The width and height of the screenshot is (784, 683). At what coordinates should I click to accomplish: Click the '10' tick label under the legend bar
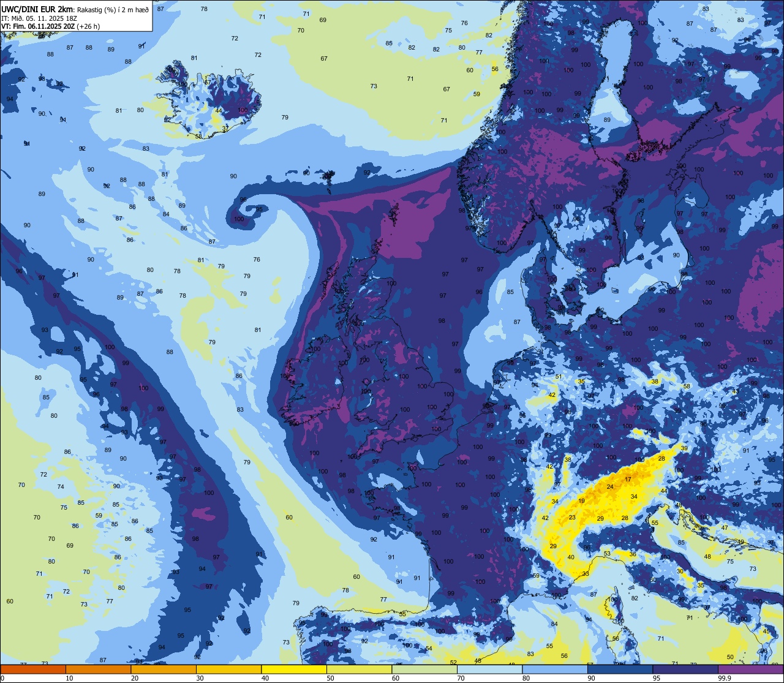pyautogui.click(x=69, y=678)
